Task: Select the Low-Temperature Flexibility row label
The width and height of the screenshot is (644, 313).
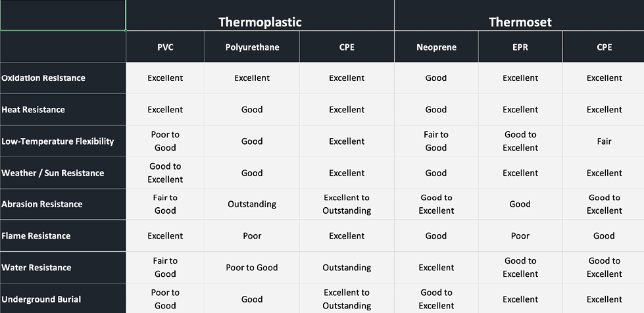Action: coord(63,141)
